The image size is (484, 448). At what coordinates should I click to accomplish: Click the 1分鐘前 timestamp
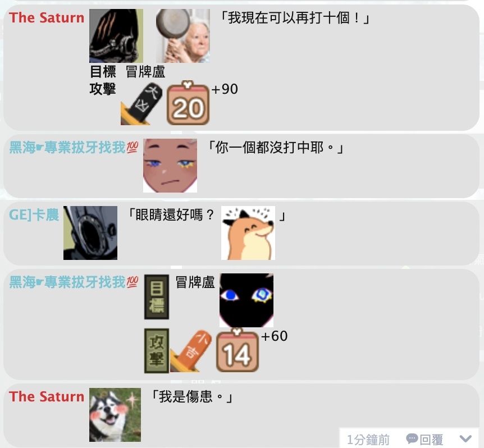368,440
